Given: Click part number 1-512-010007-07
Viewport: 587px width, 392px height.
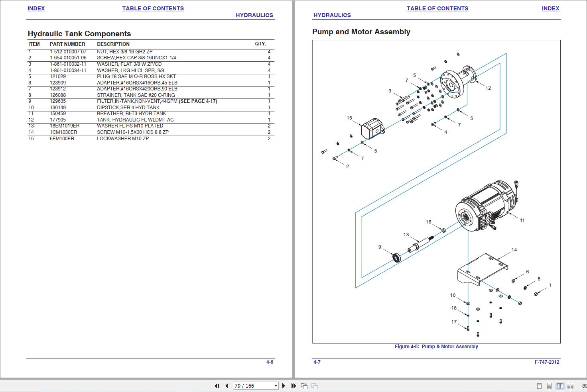Looking at the screenshot, I should pos(68,52).
